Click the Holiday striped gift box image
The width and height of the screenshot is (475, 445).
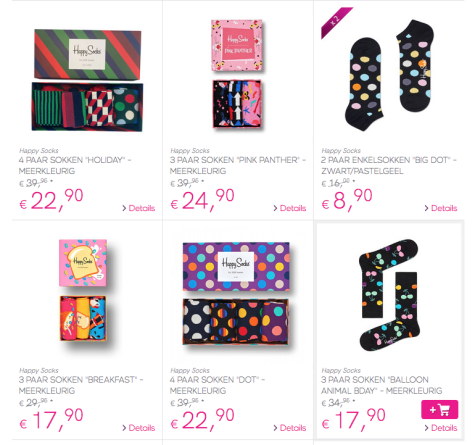[87, 80]
